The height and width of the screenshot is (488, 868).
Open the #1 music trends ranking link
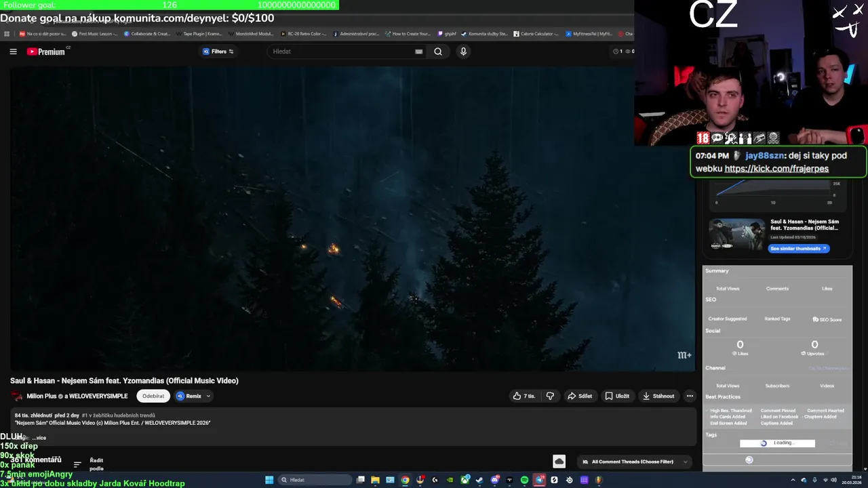pyautogui.click(x=119, y=415)
